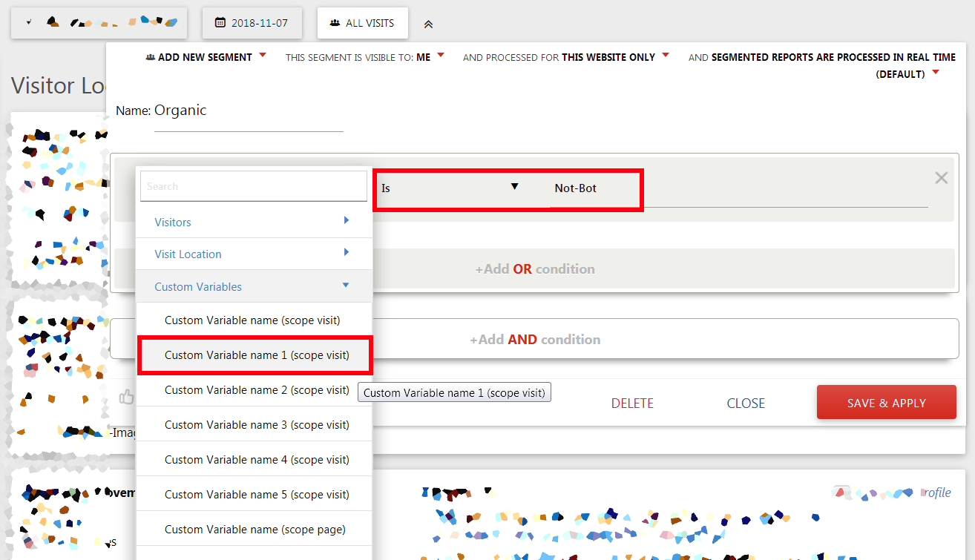Click the thumbs up icon
This screenshot has height=560, width=975.
[x=126, y=398]
